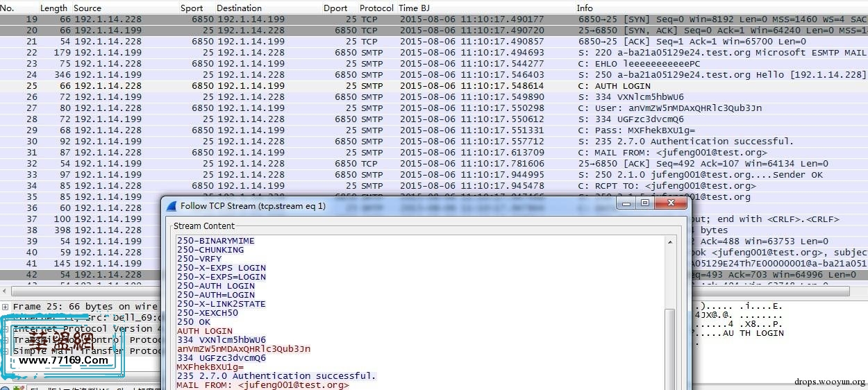Screen dimensions: 868x390
Task: Click the Follow TCP Stream title bar text
Action: pos(253,205)
